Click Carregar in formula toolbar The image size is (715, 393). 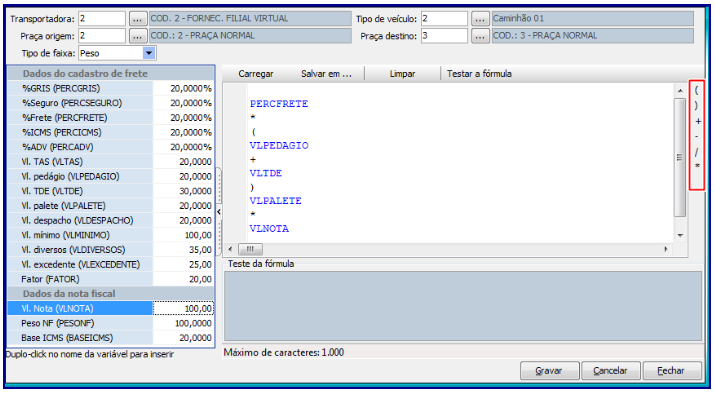(256, 74)
